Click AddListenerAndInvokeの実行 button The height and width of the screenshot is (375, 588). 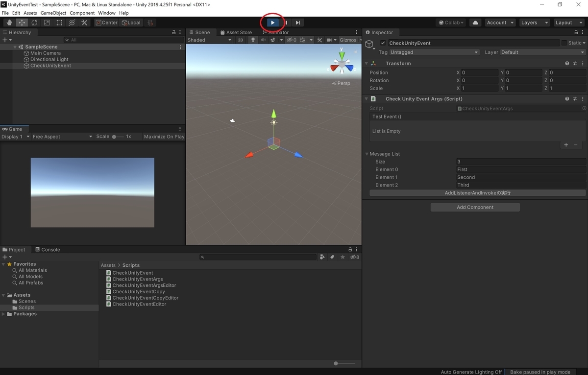click(478, 193)
